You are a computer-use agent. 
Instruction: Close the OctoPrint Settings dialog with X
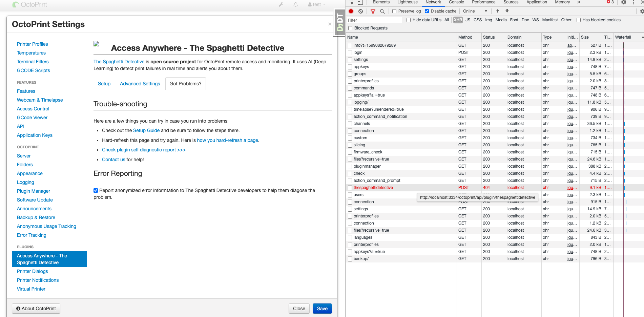click(x=330, y=24)
